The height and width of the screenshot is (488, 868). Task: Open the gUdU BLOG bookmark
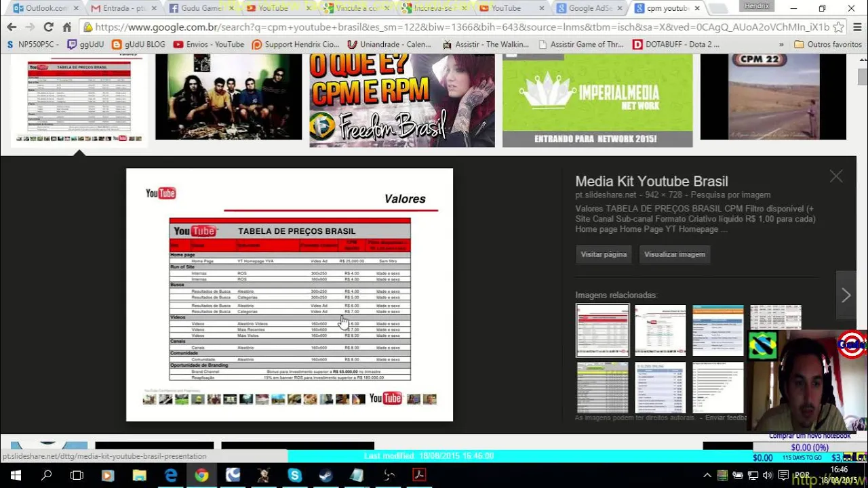coord(138,44)
